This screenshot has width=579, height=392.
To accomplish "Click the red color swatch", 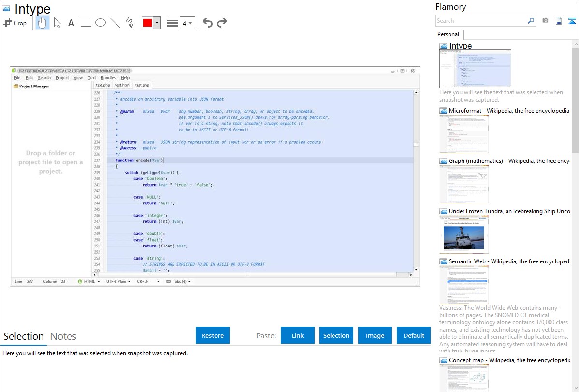I will coord(147,23).
